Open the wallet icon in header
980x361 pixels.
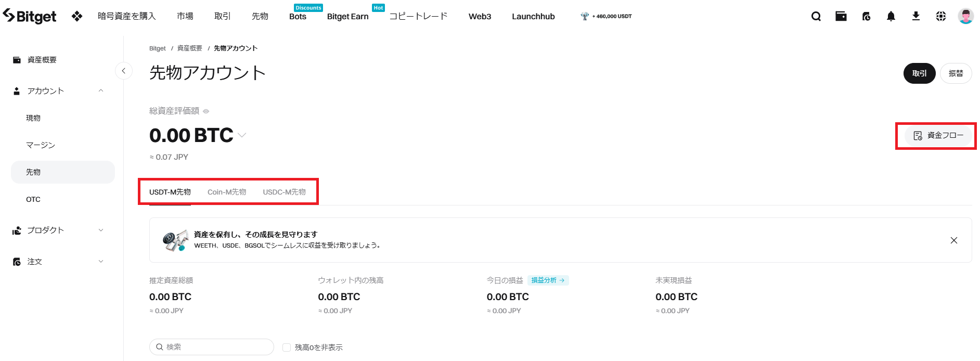tap(841, 16)
